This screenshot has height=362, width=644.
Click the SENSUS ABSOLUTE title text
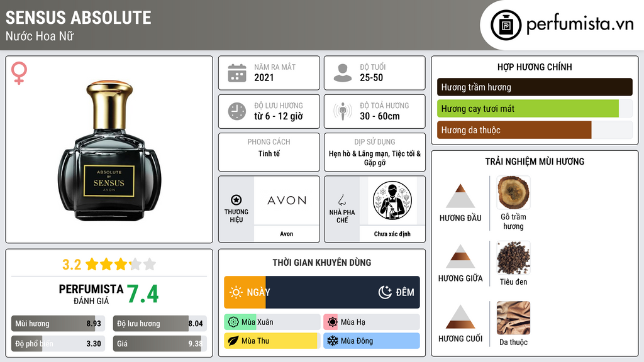pyautogui.click(x=79, y=18)
